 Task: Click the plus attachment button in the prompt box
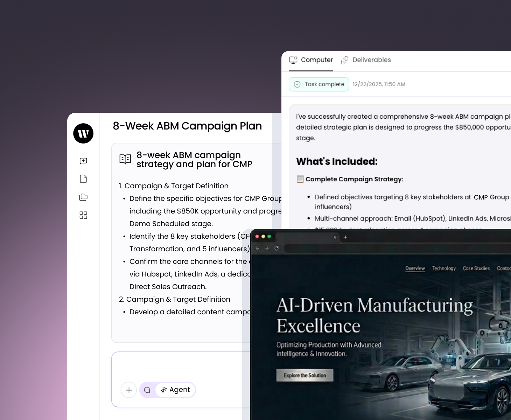pos(129,390)
